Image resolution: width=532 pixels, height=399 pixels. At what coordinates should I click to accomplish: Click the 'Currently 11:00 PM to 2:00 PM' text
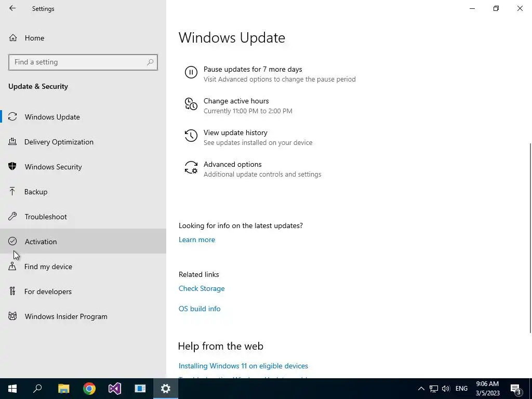point(248,111)
